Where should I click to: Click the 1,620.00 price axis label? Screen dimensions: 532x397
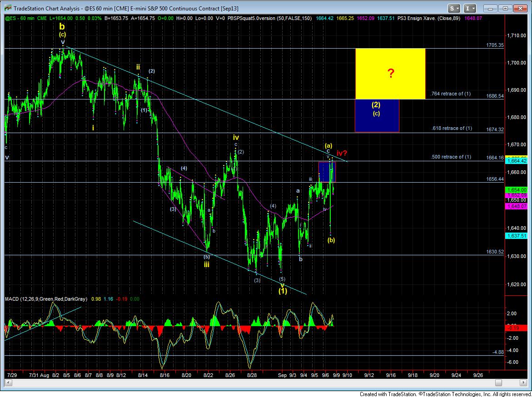[x=517, y=284]
